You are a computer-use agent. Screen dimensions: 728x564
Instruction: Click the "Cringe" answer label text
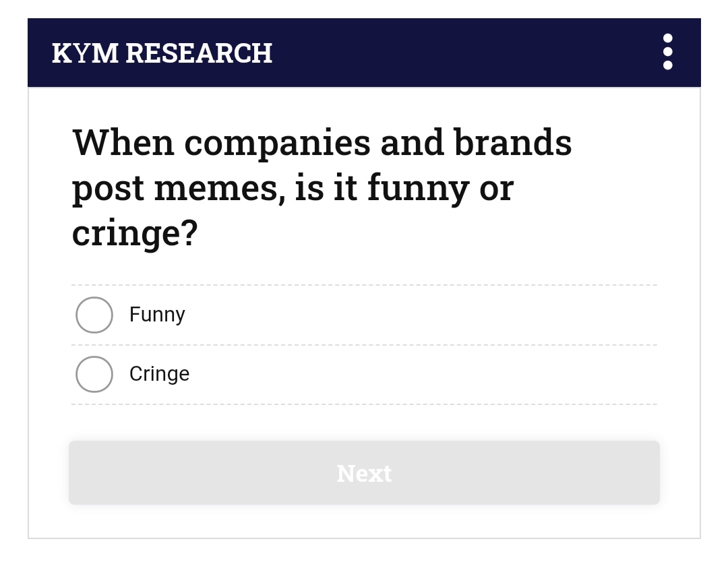(159, 374)
